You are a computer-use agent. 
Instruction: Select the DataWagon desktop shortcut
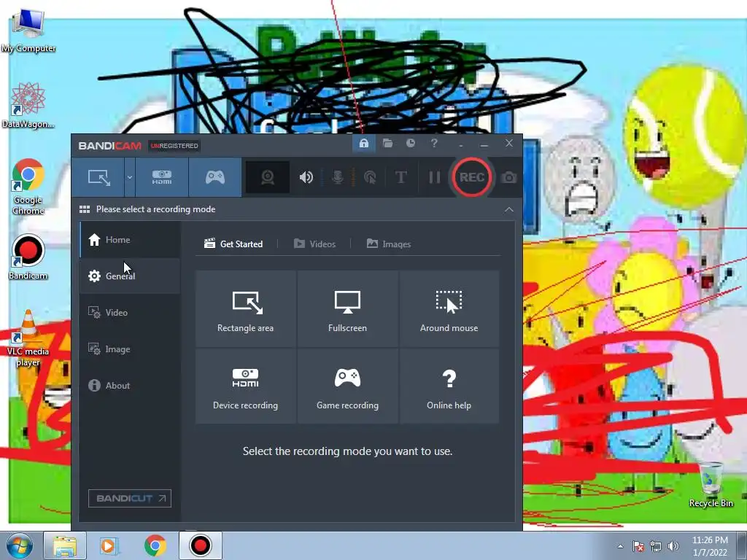(28, 106)
